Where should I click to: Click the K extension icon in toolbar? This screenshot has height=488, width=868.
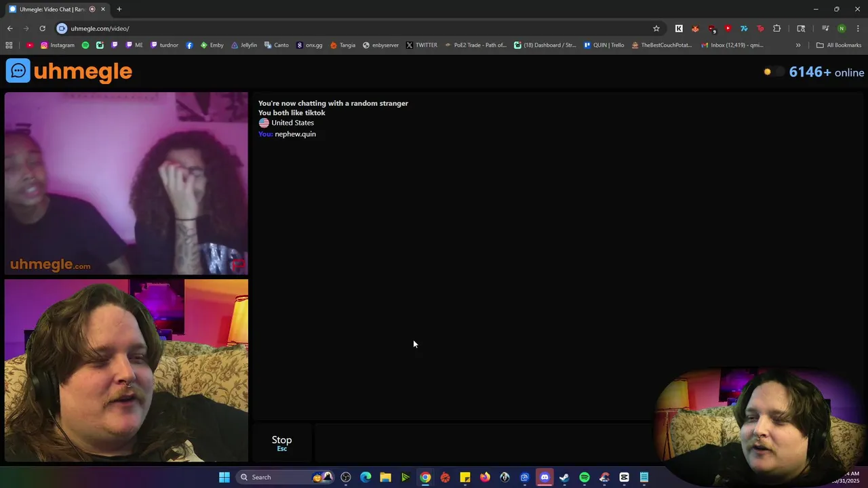679,28
